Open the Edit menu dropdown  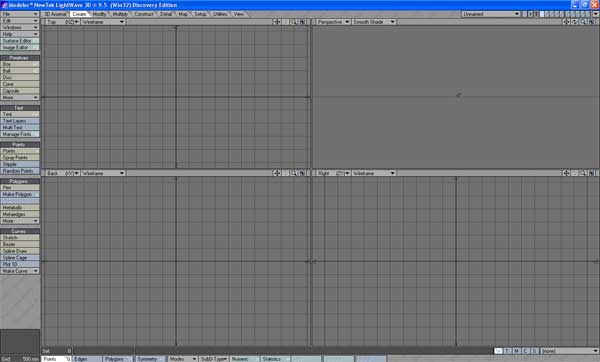(x=20, y=21)
